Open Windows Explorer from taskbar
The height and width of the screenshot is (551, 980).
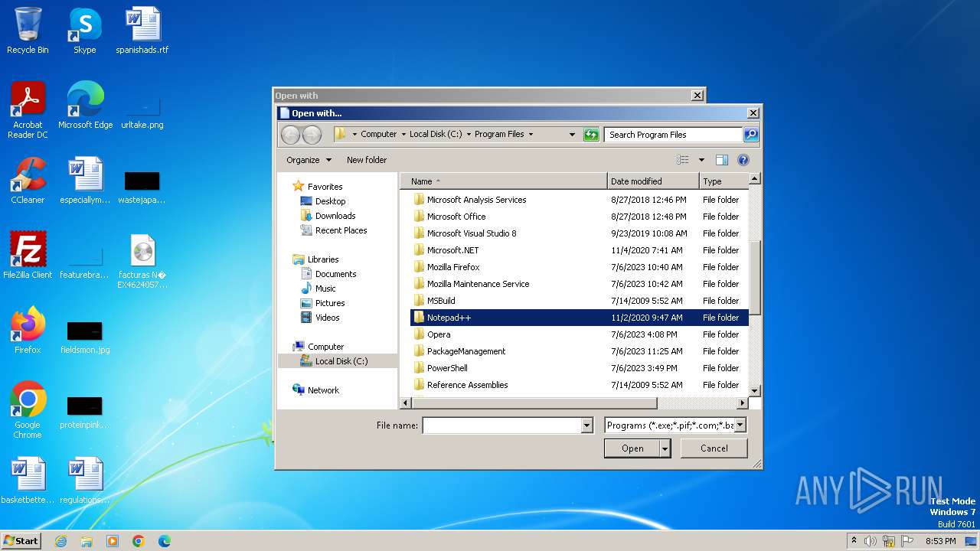tap(87, 541)
